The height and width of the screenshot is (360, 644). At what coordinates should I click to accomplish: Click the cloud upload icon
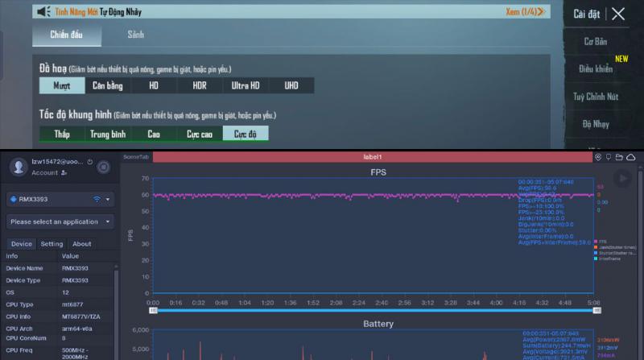click(631, 157)
